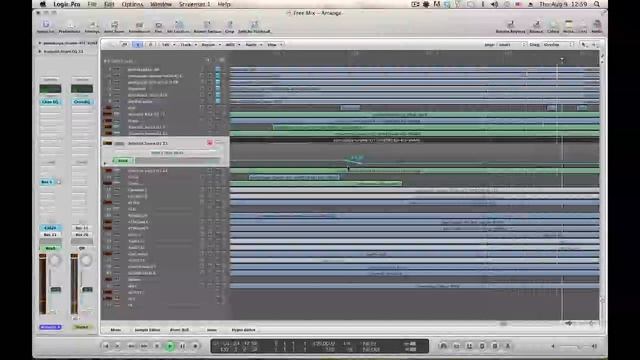This screenshot has height=360, width=640.
Task: Click the Go to Beginning transport button
Action: click(x=106, y=346)
